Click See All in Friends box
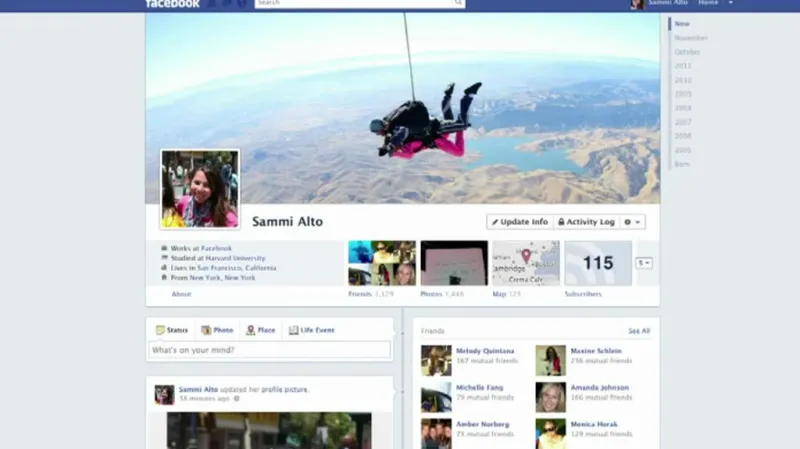The width and height of the screenshot is (800, 449). point(639,331)
